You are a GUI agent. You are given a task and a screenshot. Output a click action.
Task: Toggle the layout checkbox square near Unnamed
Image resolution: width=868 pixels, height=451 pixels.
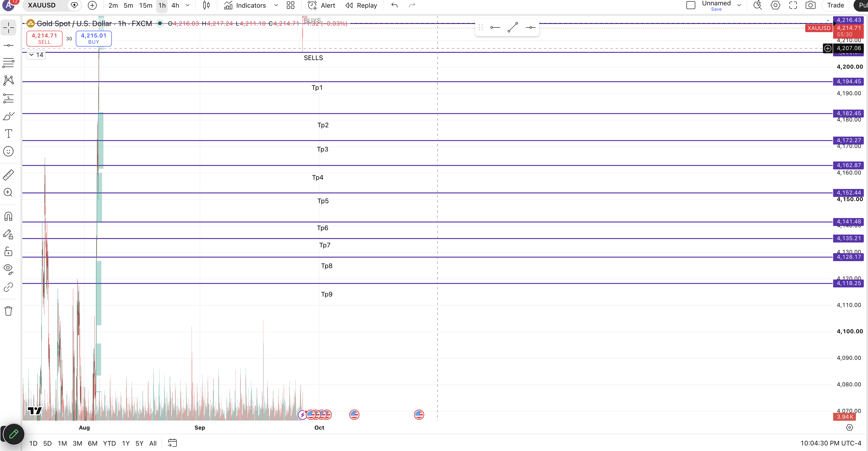click(691, 5)
